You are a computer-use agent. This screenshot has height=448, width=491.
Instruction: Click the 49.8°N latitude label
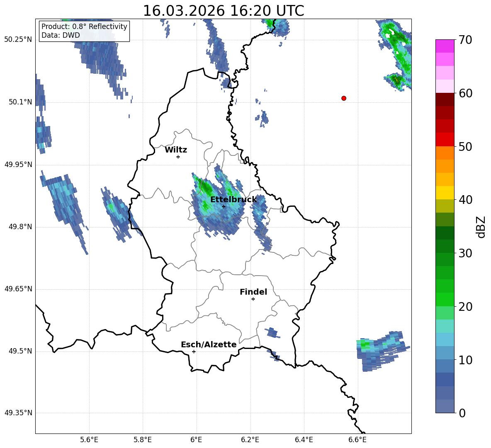(20, 227)
